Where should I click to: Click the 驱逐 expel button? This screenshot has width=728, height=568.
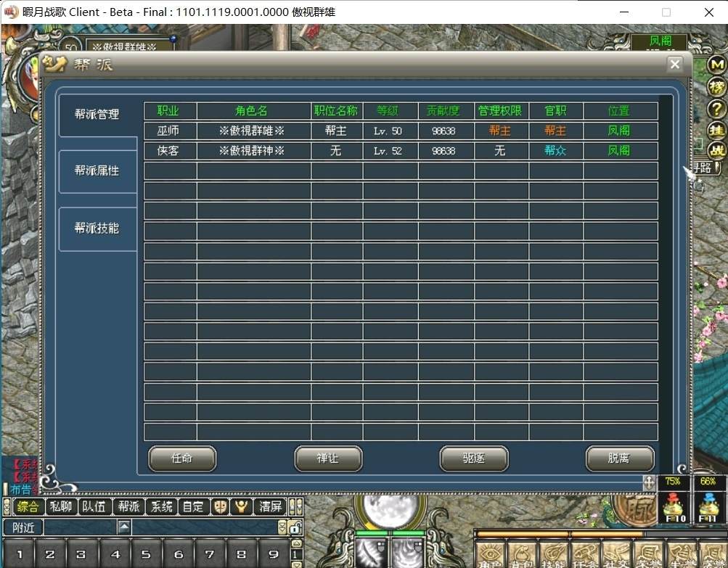click(x=473, y=458)
